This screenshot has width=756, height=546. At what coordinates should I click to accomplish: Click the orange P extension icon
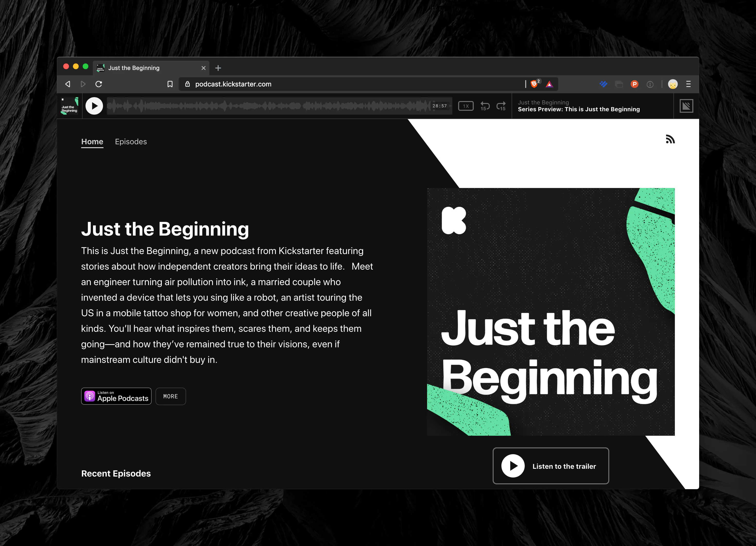tap(635, 84)
